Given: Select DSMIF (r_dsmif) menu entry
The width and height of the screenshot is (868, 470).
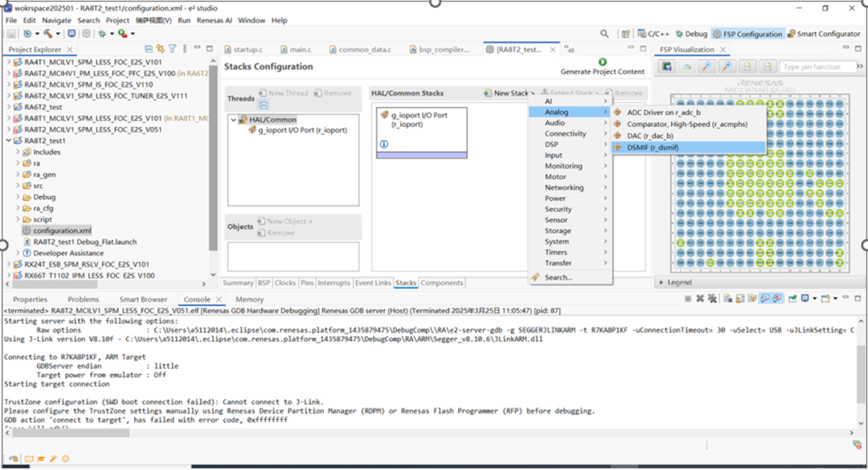Looking at the screenshot, I should (x=689, y=147).
